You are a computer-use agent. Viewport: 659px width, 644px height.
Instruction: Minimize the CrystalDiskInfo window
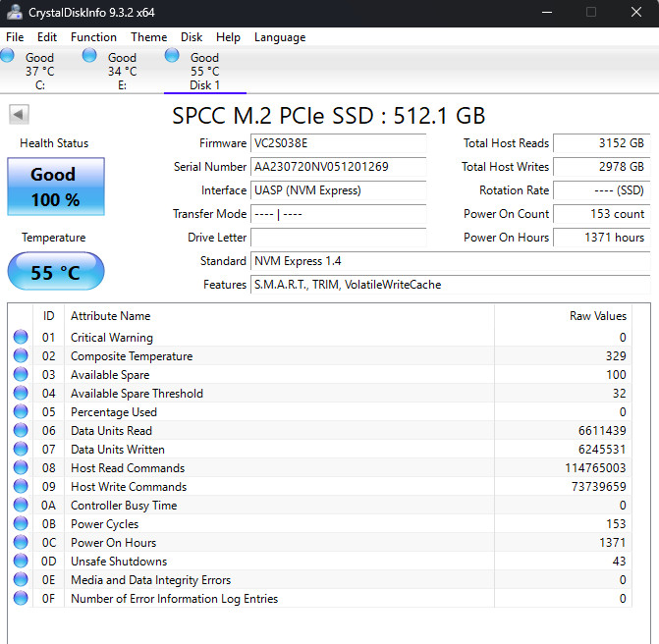[x=547, y=12]
